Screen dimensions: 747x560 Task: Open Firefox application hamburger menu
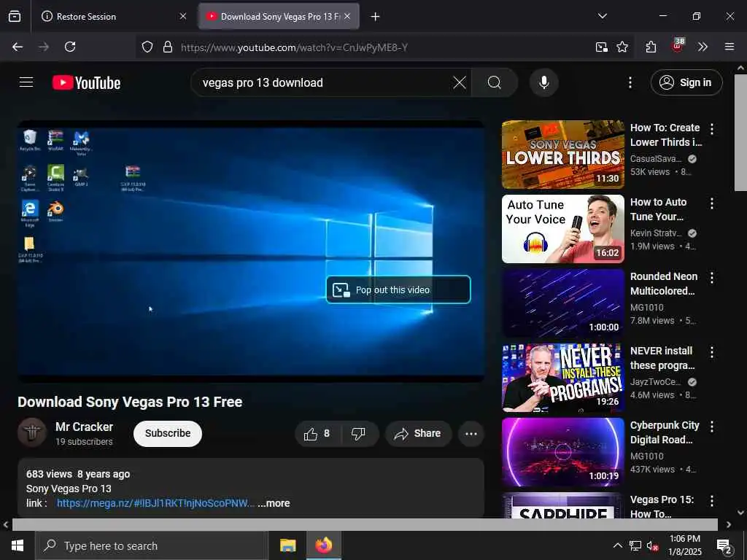729,47
